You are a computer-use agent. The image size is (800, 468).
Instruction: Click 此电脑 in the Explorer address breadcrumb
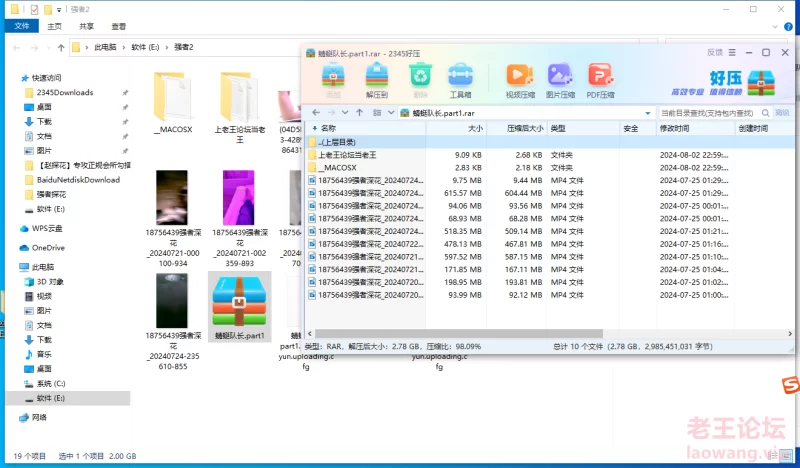pos(106,47)
